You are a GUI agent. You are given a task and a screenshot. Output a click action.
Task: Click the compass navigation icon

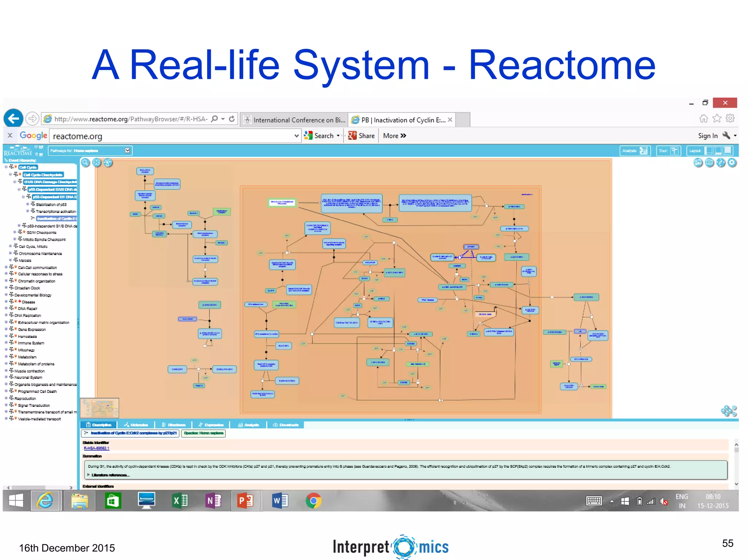pyautogui.click(x=721, y=163)
